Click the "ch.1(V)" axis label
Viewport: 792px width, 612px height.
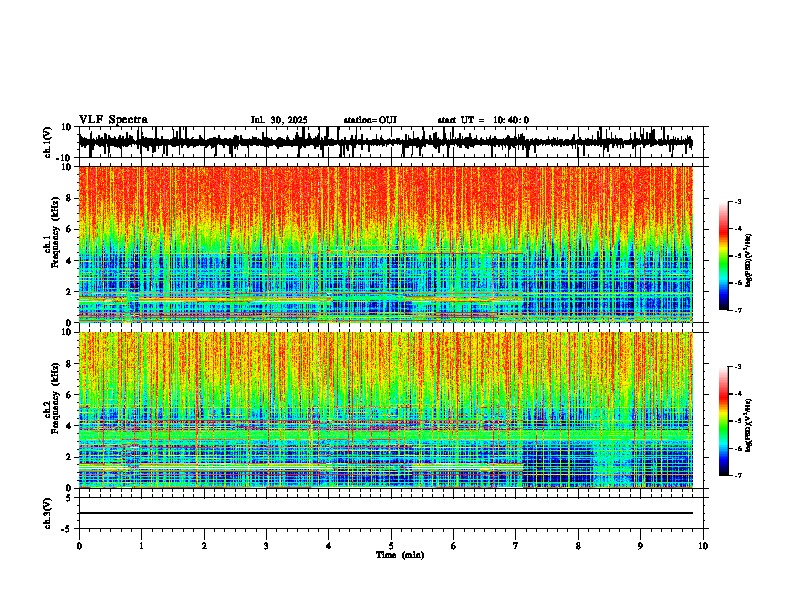point(48,142)
